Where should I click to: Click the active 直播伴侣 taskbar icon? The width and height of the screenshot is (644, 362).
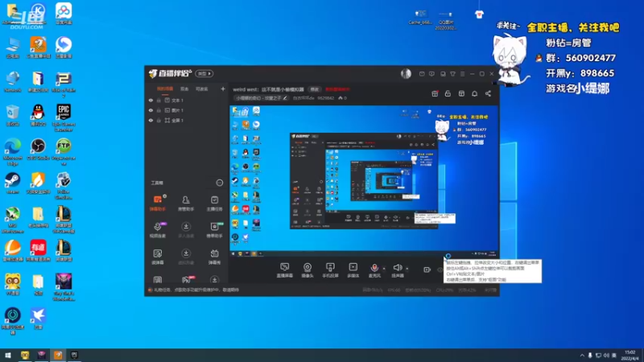point(58,355)
